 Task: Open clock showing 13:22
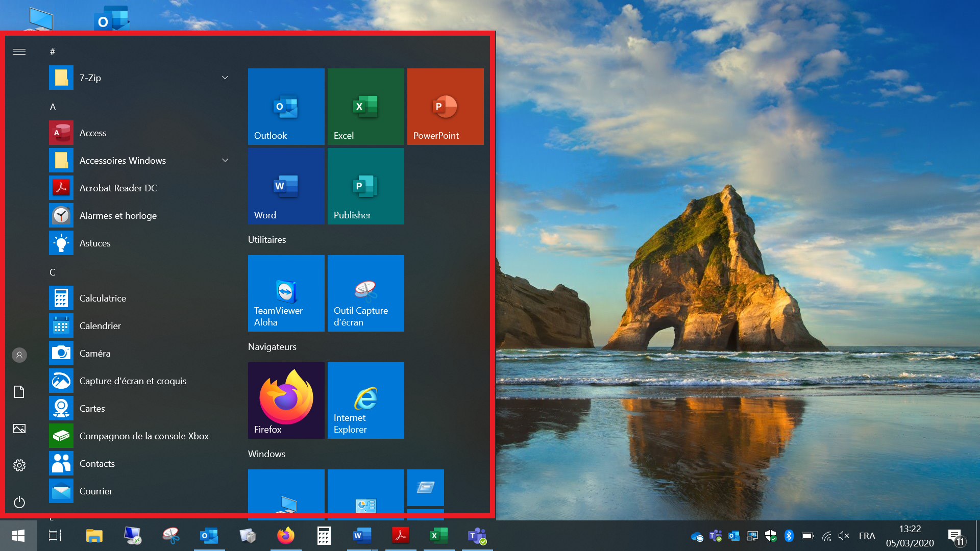(910, 536)
